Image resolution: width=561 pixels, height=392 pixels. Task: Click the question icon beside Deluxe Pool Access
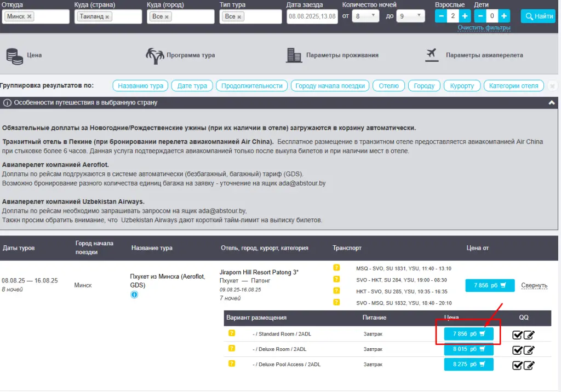(232, 364)
